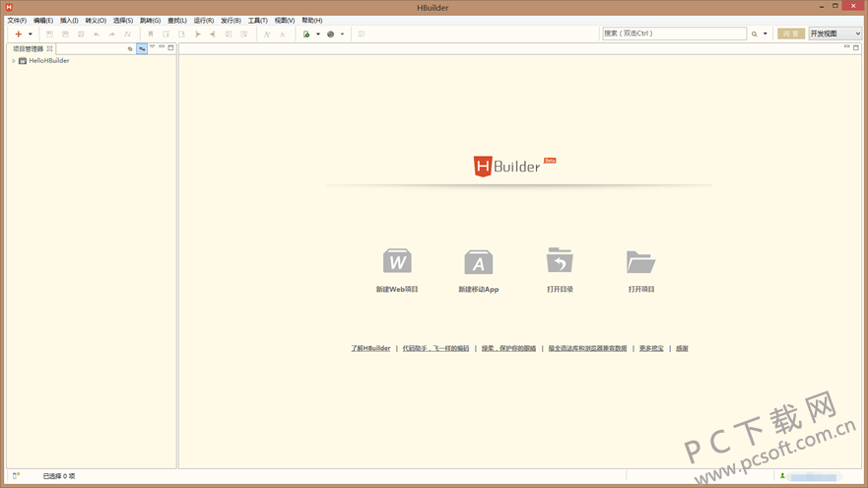868x488 pixels.
Task: Open the 了解HBuilder link
Action: point(370,348)
